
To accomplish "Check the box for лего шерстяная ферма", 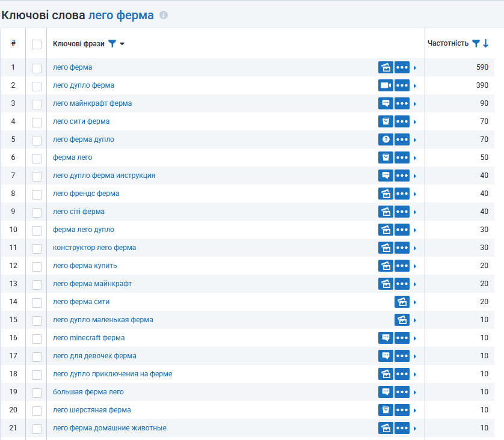I will tap(37, 411).
